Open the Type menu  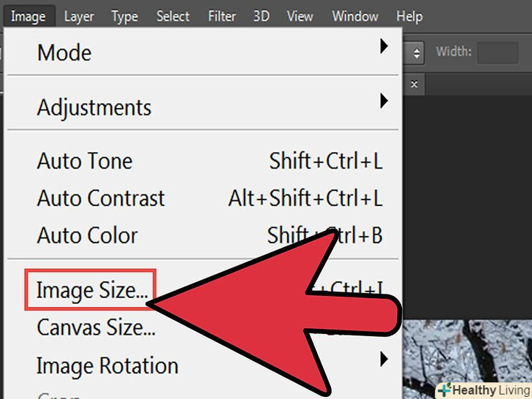click(126, 16)
